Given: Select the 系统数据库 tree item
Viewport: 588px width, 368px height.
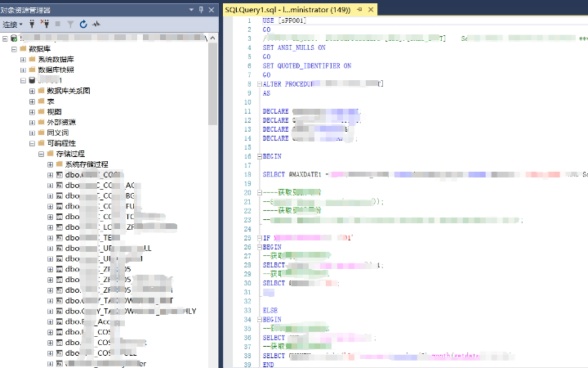Looking at the screenshot, I should [56, 60].
